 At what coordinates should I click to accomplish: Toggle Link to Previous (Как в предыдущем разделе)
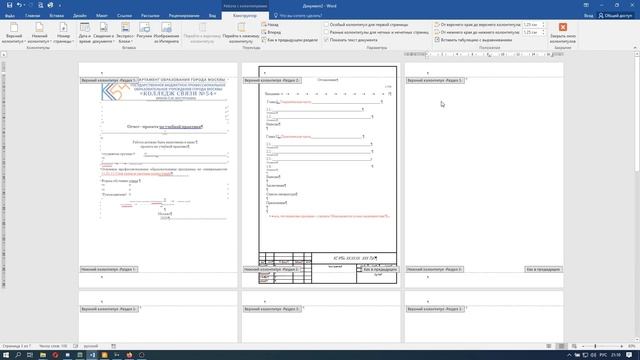[x=289, y=40]
